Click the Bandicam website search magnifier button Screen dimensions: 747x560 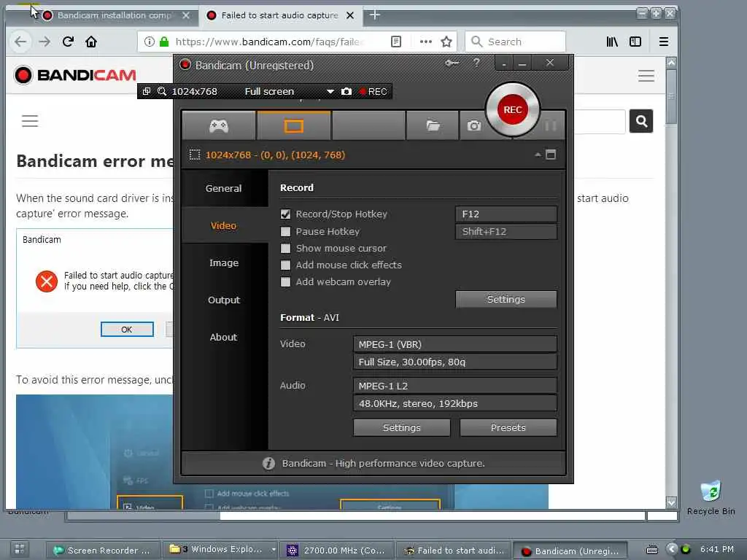(x=641, y=121)
